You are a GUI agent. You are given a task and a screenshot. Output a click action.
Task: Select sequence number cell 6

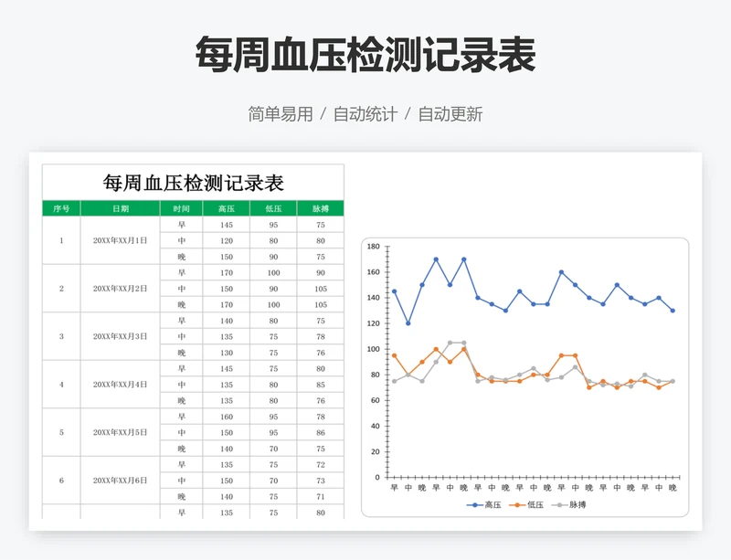(61, 481)
